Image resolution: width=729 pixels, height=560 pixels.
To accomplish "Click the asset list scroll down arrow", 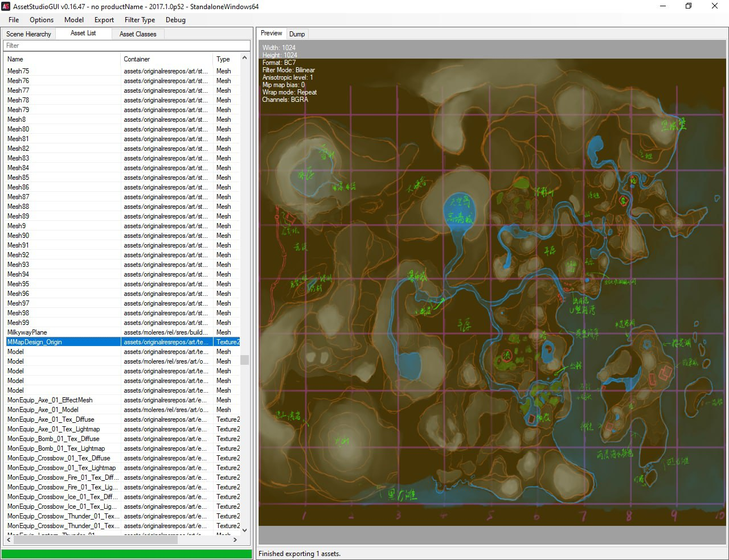I will (245, 530).
